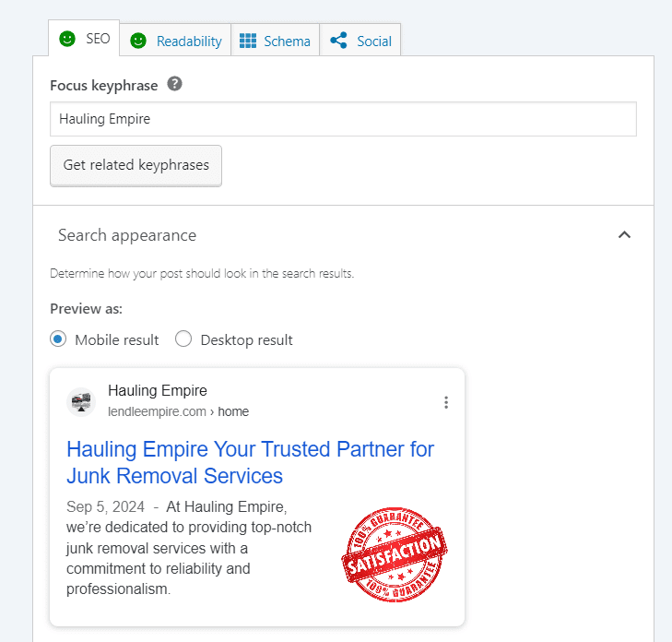
Task: Select Desktop result preview
Action: coord(183,339)
